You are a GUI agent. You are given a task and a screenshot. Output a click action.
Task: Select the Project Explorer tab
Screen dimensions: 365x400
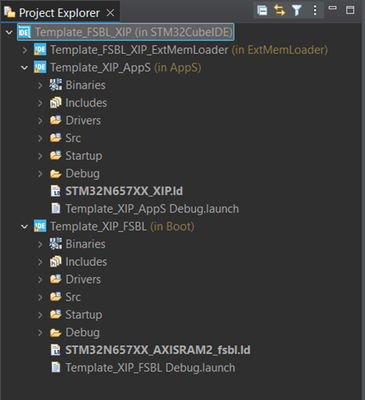coord(59,13)
